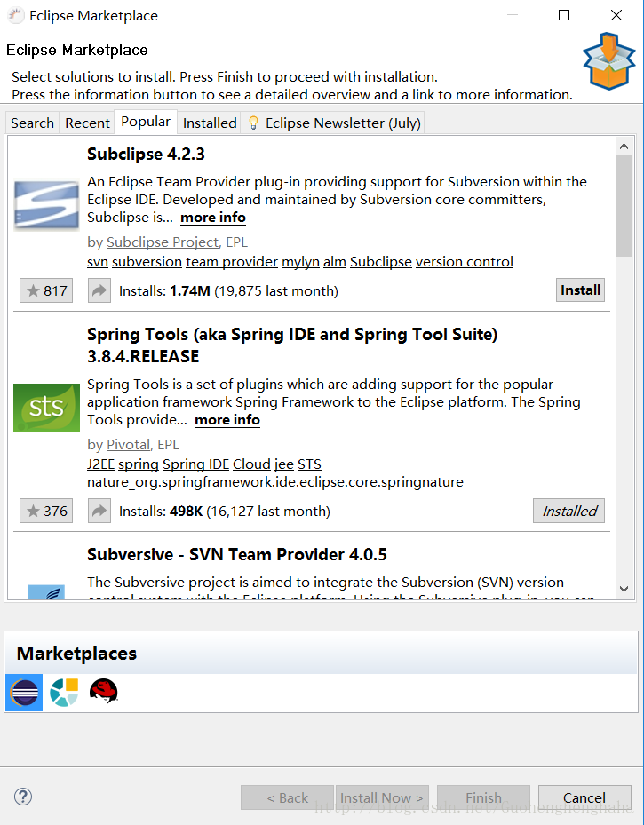Image resolution: width=644 pixels, height=825 pixels.
Task: Click the nature_org.springframework springnature tag link
Action: coord(275,482)
